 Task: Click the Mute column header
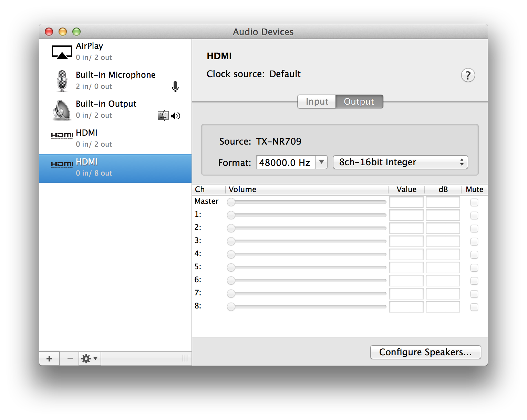click(x=474, y=190)
